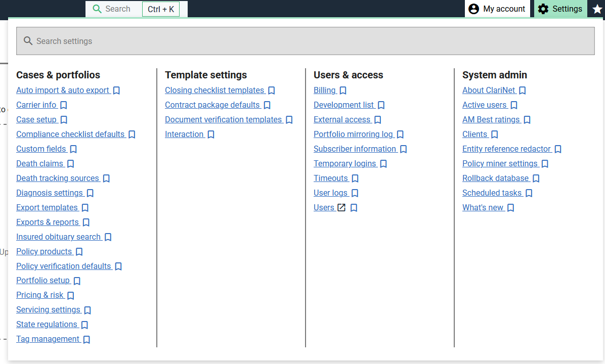Open Policy verification defaults link
The width and height of the screenshot is (605, 364).
[64, 266]
